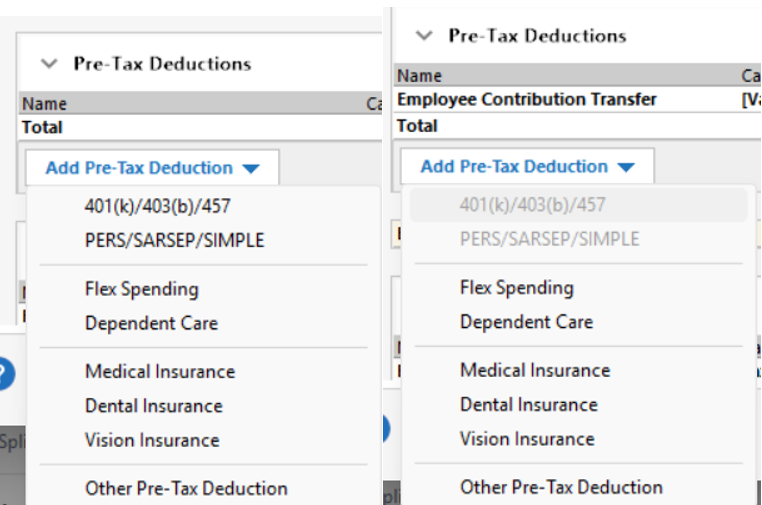The image size is (762, 505).
Task: Click the help icon beside the greyed-out menu's Vision Insurance
Action: [385, 430]
